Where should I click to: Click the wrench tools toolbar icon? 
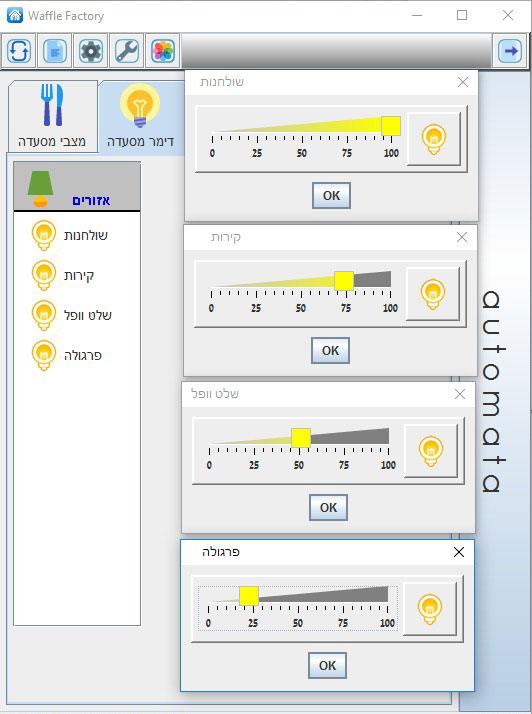(x=126, y=51)
